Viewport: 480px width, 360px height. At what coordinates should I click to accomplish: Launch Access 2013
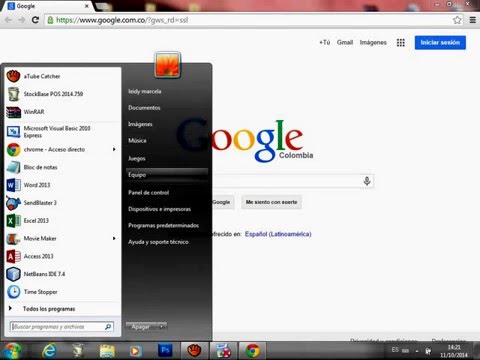62,256
